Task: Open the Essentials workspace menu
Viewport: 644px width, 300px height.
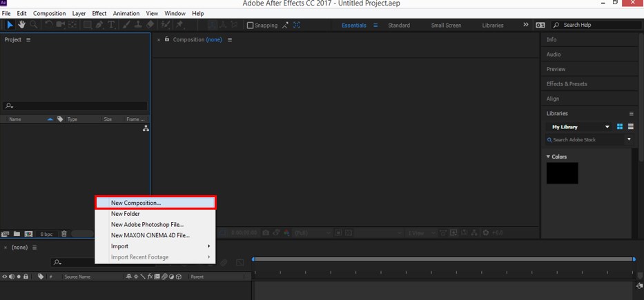Action: tap(375, 26)
